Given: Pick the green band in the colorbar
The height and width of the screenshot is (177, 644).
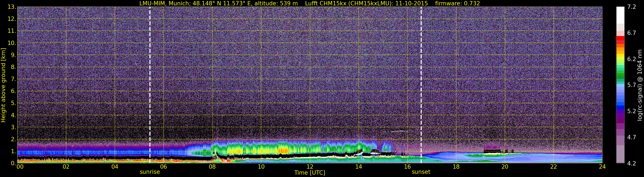Looking at the screenshot, I should (620, 75).
